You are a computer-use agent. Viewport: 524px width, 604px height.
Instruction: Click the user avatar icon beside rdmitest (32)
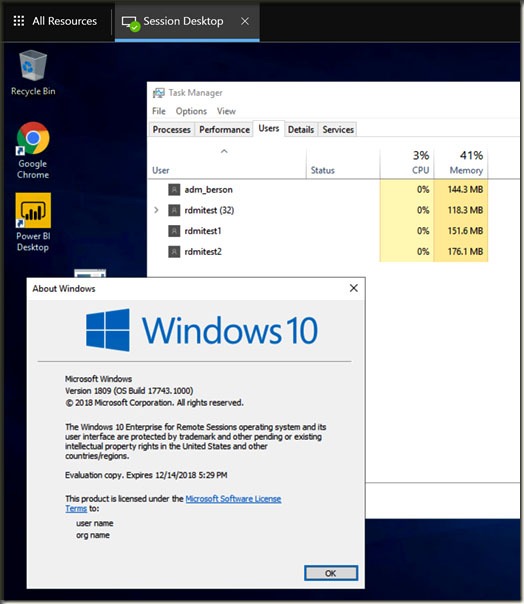point(174,210)
